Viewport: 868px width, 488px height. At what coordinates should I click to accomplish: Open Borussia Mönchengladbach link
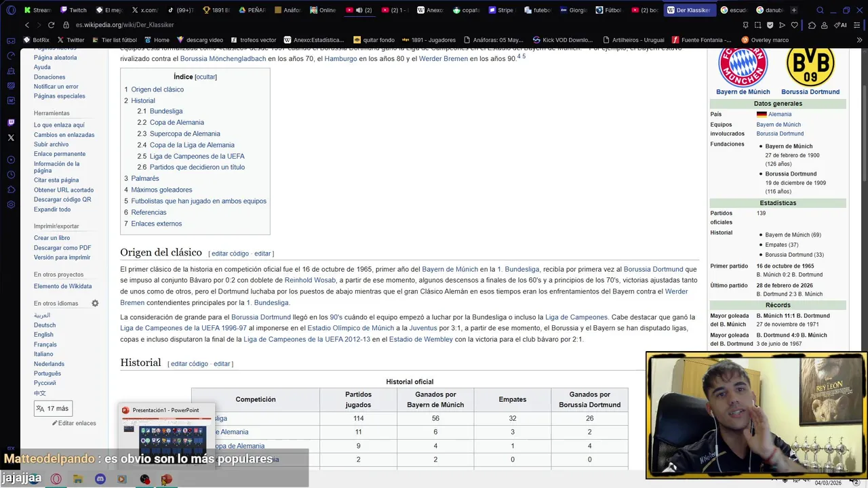pyautogui.click(x=222, y=59)
